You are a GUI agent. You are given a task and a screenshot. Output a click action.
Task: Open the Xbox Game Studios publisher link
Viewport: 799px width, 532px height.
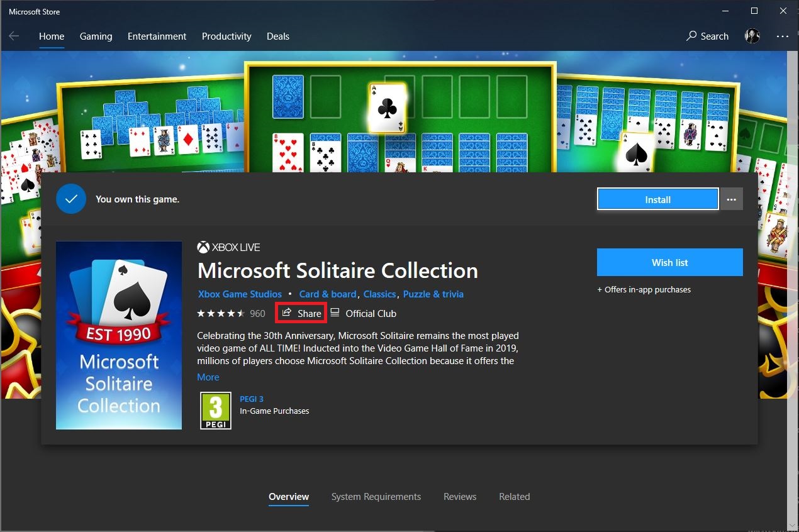(x=240, y=294)
